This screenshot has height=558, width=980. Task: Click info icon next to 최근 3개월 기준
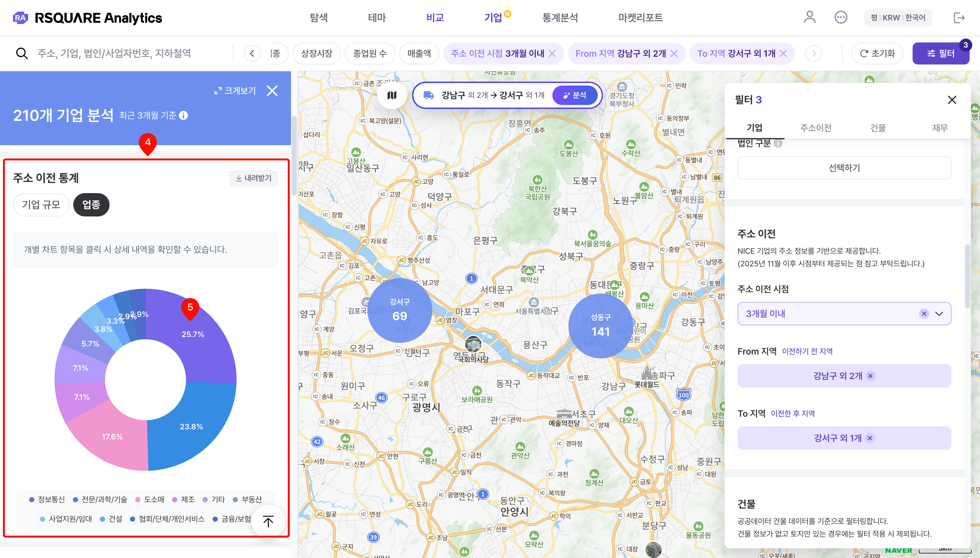183,115
